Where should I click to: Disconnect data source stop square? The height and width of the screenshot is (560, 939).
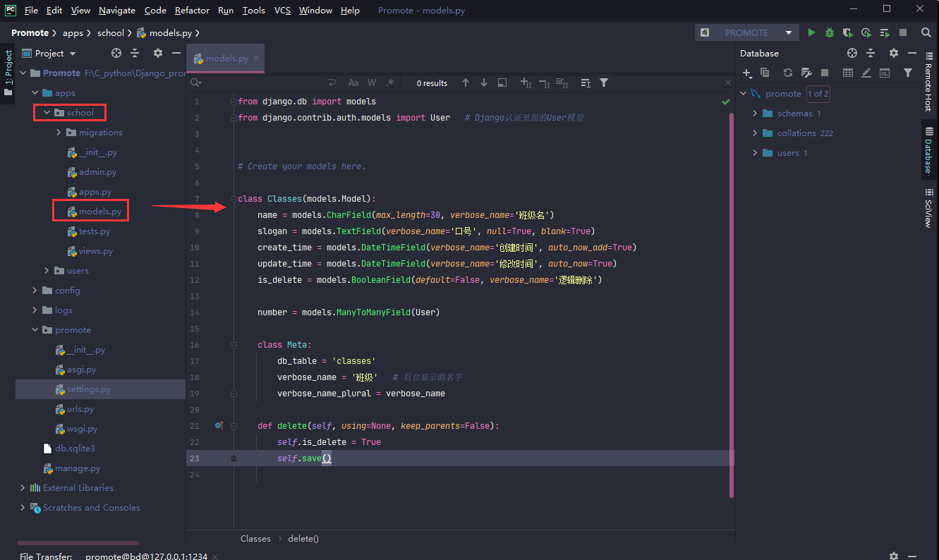pyautogui.click(x=825, y=73)
